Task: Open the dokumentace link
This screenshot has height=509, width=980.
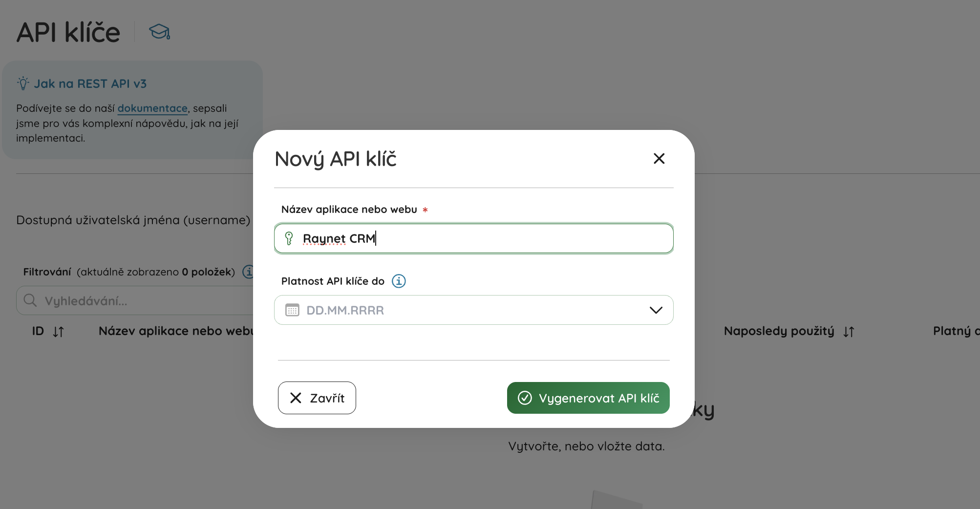Action: pyautogui.click(x=152, y=108)
